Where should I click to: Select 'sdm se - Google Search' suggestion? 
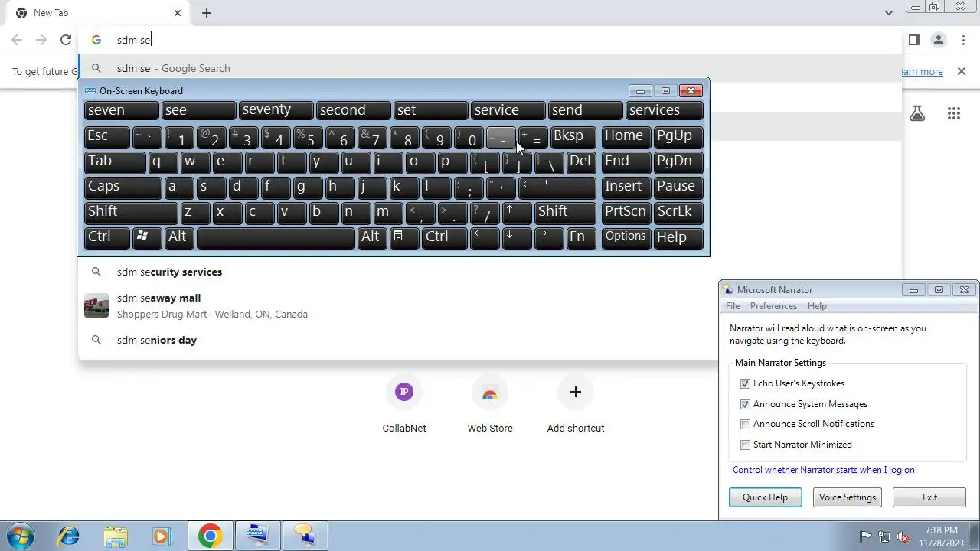pos(490,68)
